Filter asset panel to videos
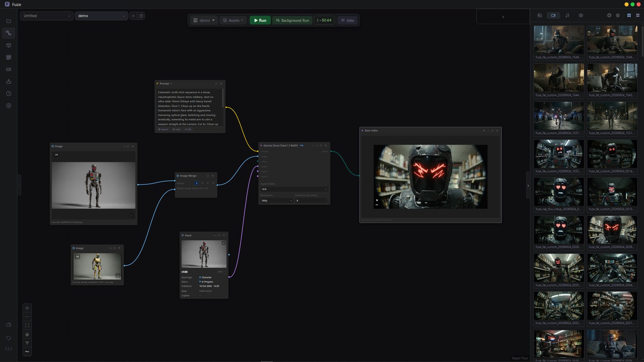 pos(553,15)
